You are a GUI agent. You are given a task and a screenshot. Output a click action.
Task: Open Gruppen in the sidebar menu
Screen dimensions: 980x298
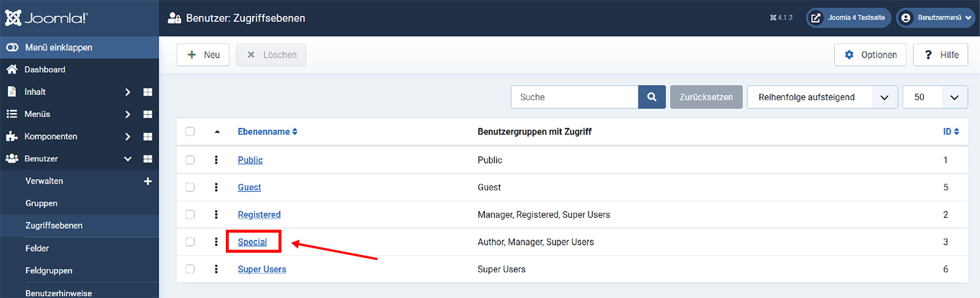42,203
